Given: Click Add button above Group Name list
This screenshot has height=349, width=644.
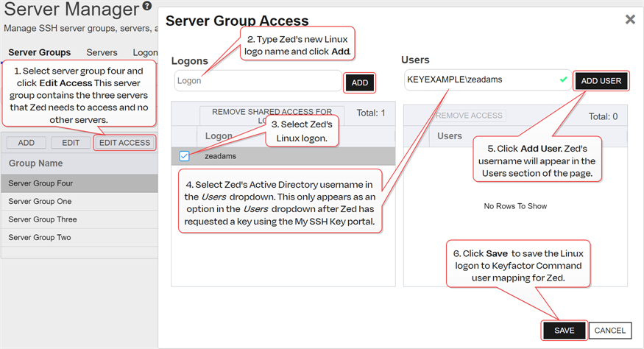Looking at the screenshot, I should coord(26,142).
